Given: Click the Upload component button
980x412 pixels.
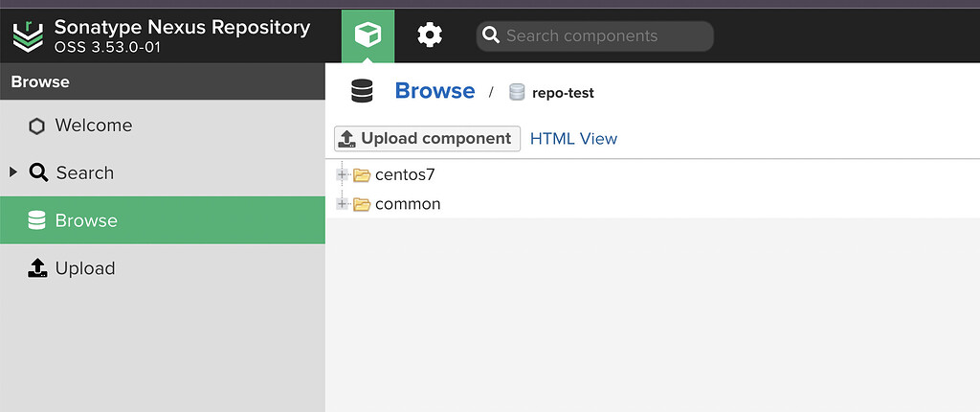Looking at the screenshot, I should tap(428, 138).
